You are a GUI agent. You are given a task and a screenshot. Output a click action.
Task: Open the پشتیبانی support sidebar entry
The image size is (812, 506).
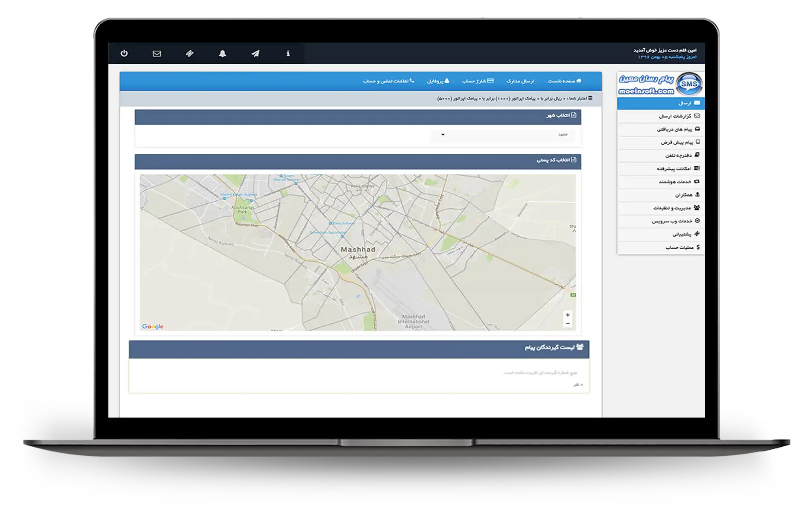pos(685,234)
